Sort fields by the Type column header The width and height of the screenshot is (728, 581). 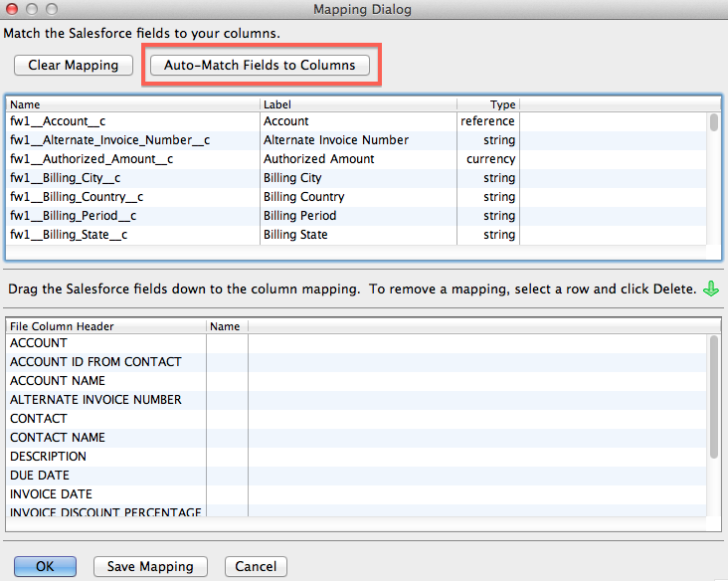tap(488, 104)
